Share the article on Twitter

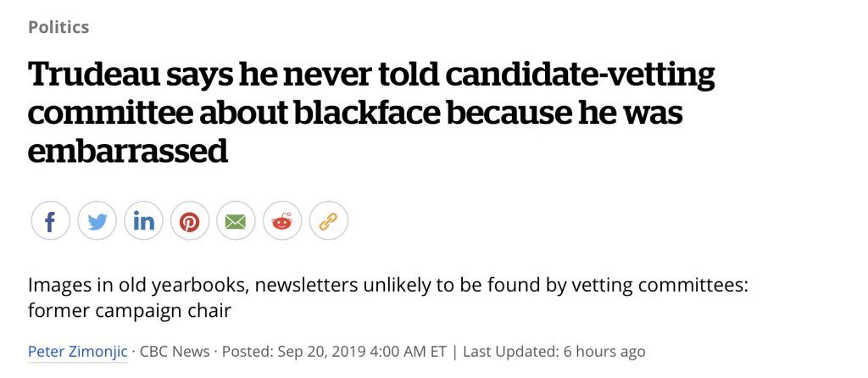[97, 221]
